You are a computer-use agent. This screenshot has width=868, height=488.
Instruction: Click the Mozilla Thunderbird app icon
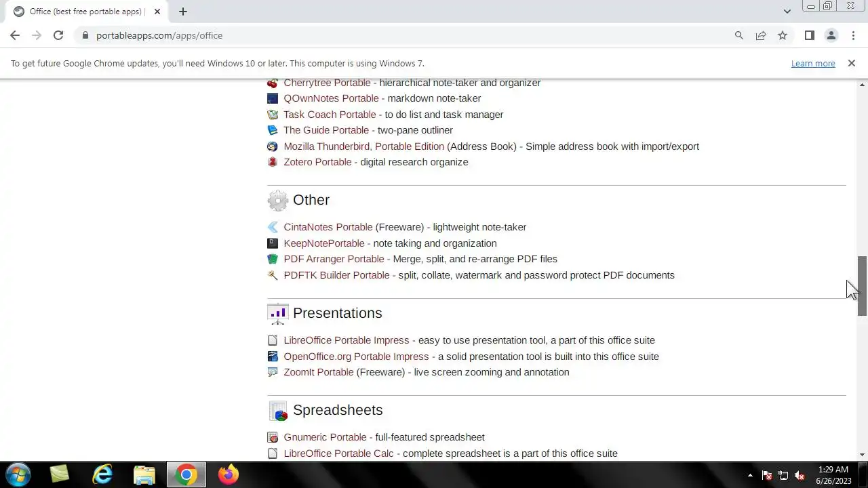pos(273,146)
